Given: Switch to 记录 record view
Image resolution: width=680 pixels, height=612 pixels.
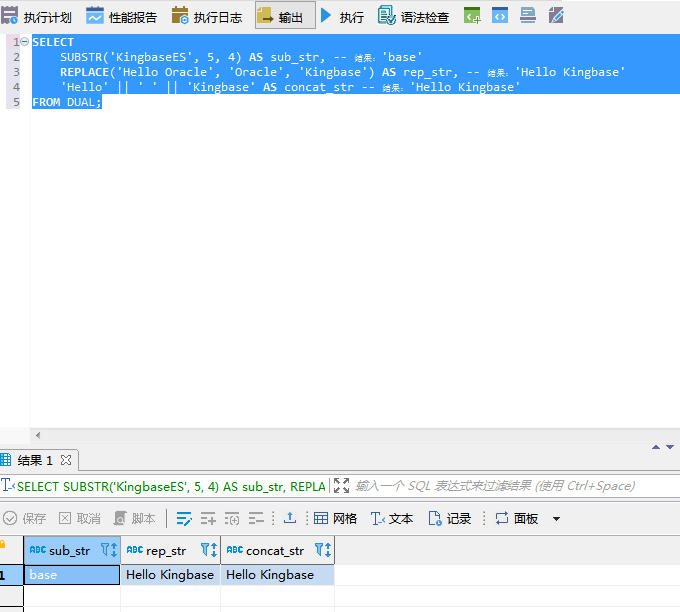Looking at the screenshot, I should [x=450, y=519].
